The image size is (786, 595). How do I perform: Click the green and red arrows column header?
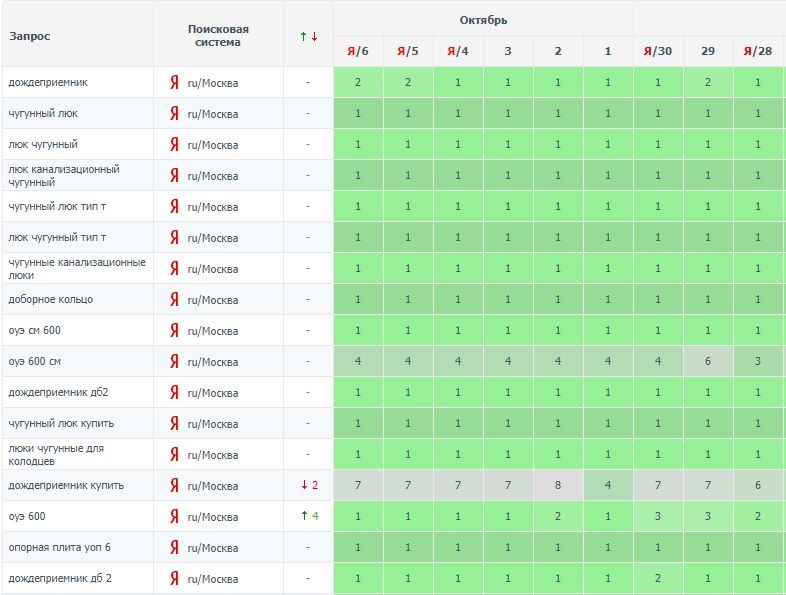pyautogui.click(x=308, y=36)
